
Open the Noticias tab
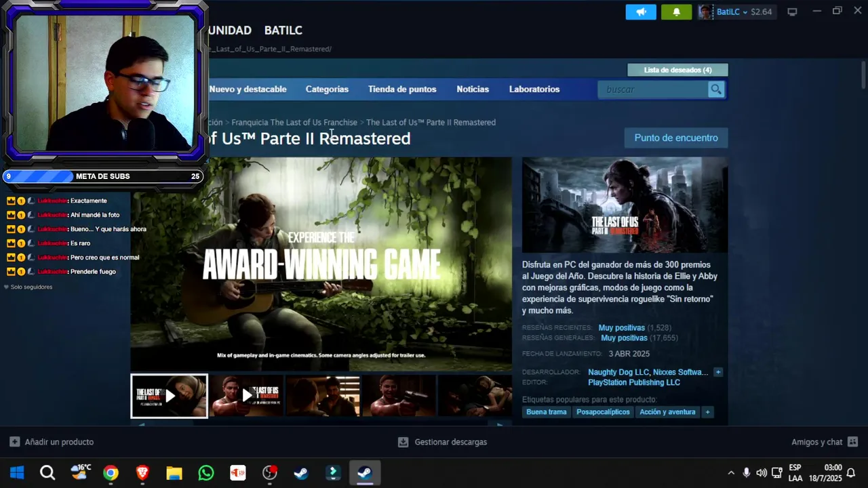pos(473,89)
